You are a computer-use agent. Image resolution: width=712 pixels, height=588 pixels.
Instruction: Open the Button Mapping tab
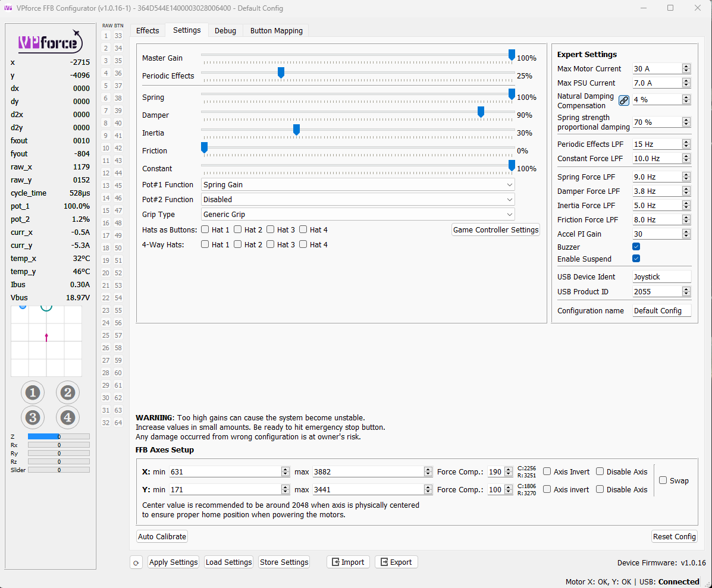[276, 30]
